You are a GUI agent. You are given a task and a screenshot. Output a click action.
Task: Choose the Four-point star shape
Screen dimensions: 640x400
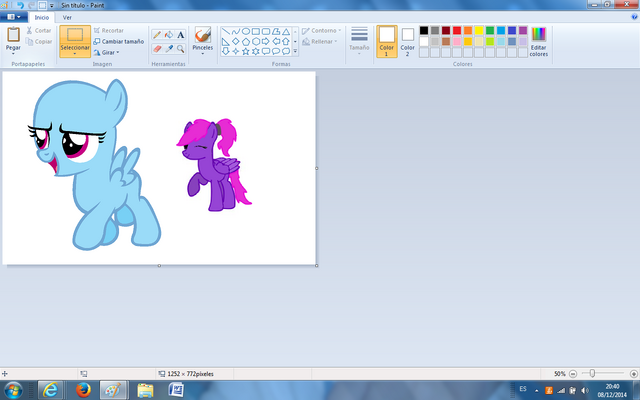236,51
